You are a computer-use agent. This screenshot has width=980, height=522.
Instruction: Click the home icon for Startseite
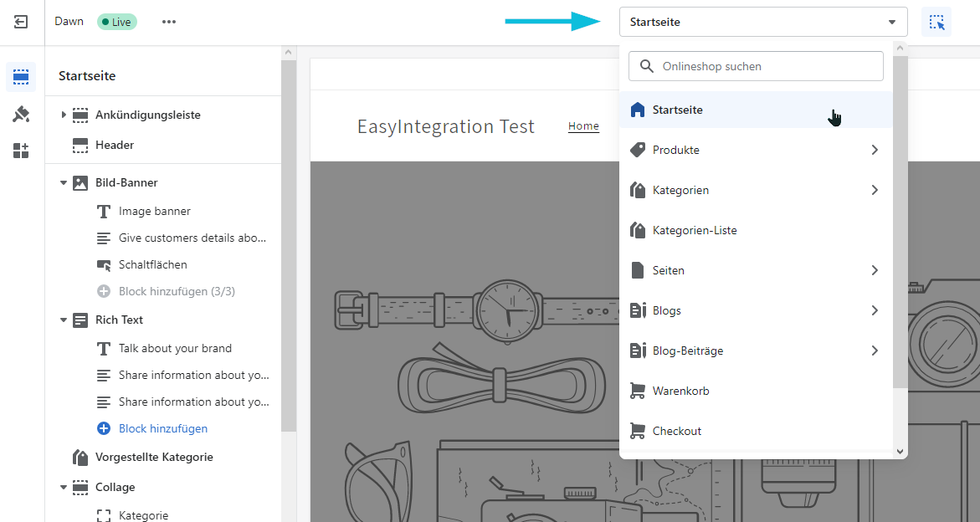[x=638, y=110]
